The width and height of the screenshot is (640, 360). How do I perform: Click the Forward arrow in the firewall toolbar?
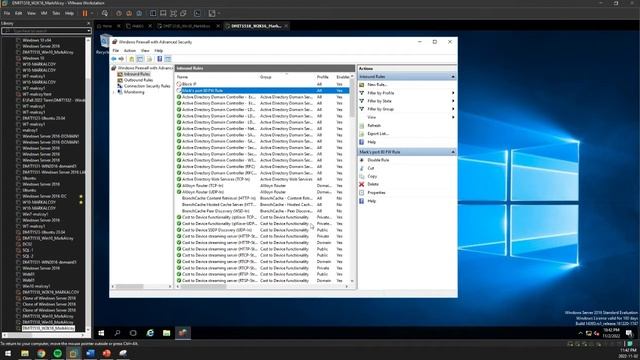click(x=121, y=59)
